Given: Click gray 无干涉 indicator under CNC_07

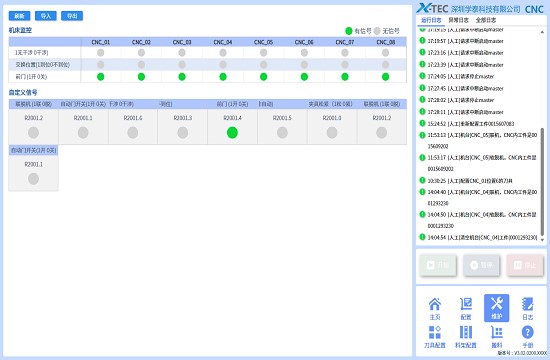Looking at the screenshot, I should (x=345, y=53).
